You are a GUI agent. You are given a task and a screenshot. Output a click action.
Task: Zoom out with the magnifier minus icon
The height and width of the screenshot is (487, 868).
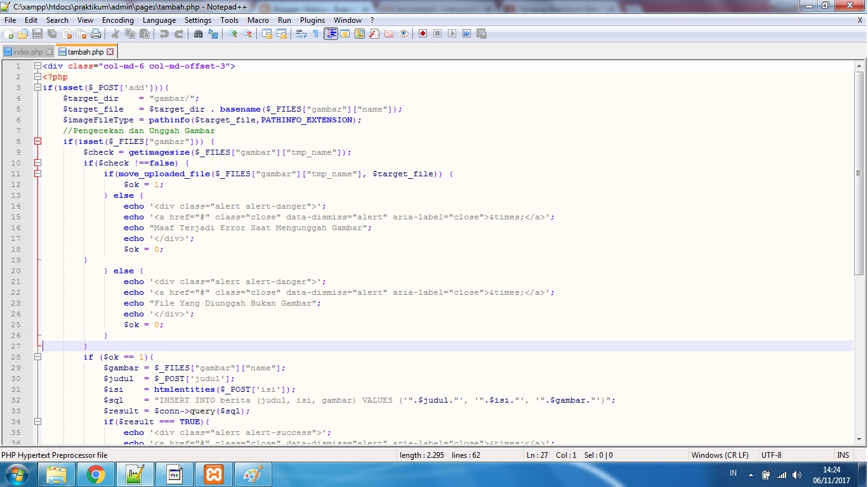tap(247, 34)
